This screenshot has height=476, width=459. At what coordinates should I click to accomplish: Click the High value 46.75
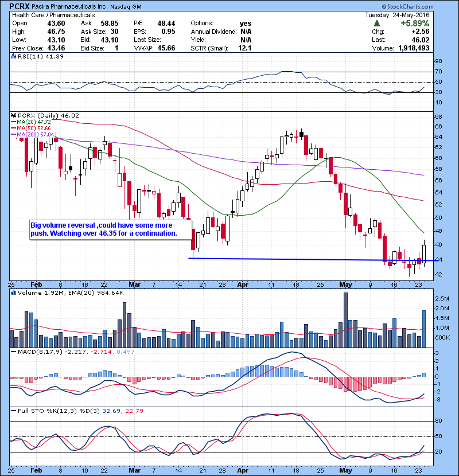(56, 32)
